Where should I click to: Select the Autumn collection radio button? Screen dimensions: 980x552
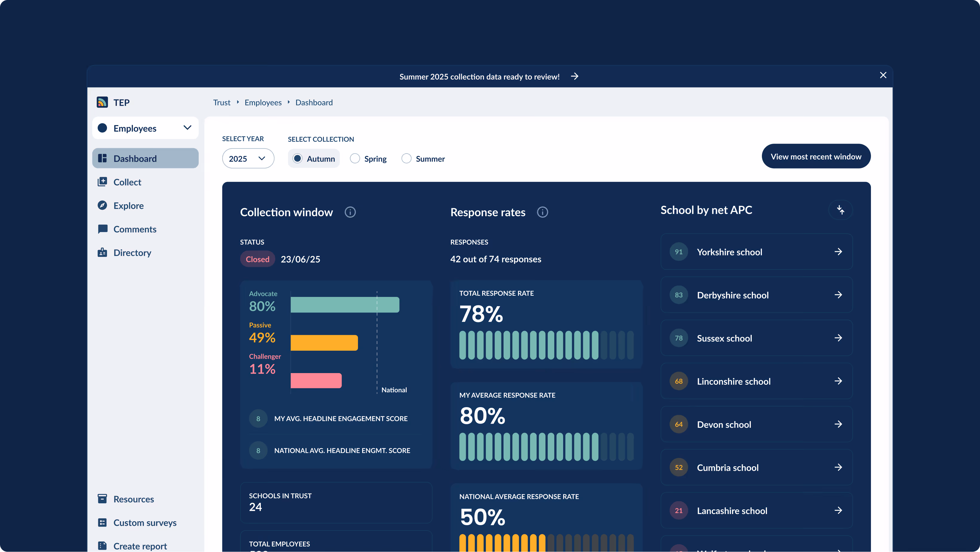(298, 159)
